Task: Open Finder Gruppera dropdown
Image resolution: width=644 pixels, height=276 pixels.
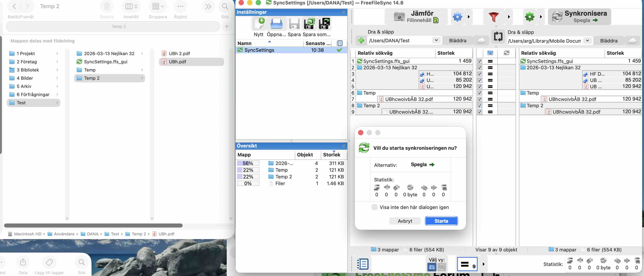Action: pos(157,6)
